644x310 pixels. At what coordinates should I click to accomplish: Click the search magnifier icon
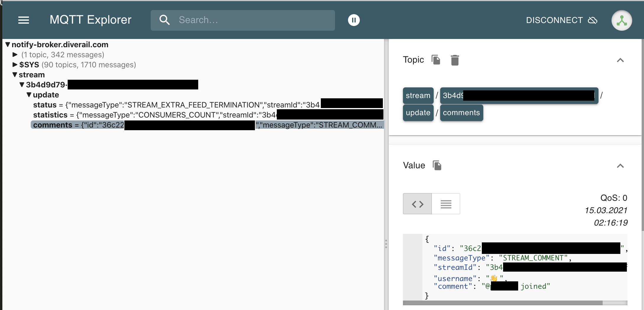click(165, 20)
